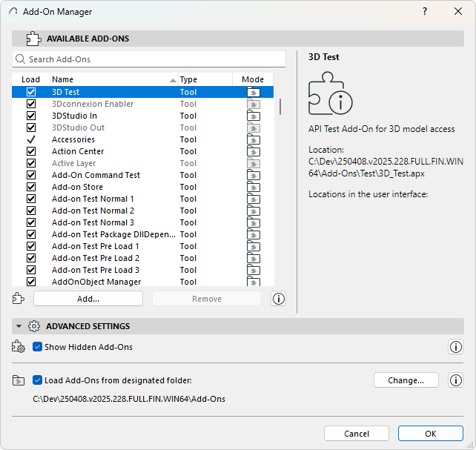Toggle Load checkbox for Add-on Test Normal 2
476x450 pixels.
31,211
